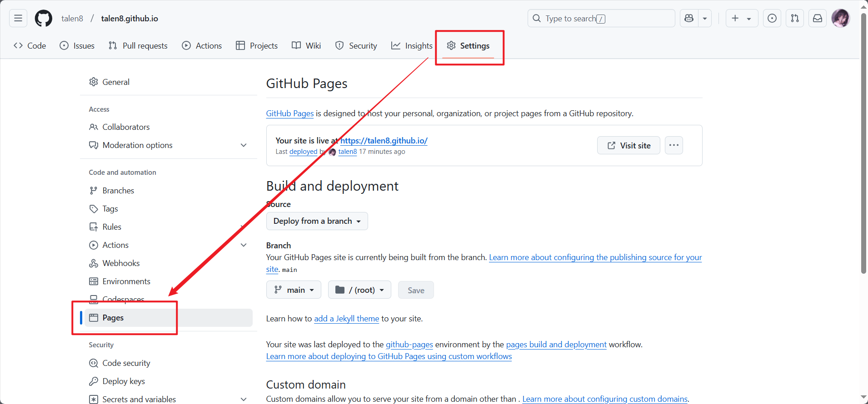This screenshot has width=868, height=404.
Task: Switch to the Actions repository tab
Action: point(202,46)
